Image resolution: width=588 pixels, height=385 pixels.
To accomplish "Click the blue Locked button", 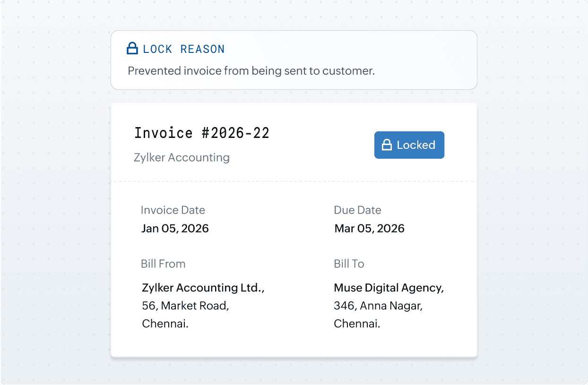I will (409, 145).
